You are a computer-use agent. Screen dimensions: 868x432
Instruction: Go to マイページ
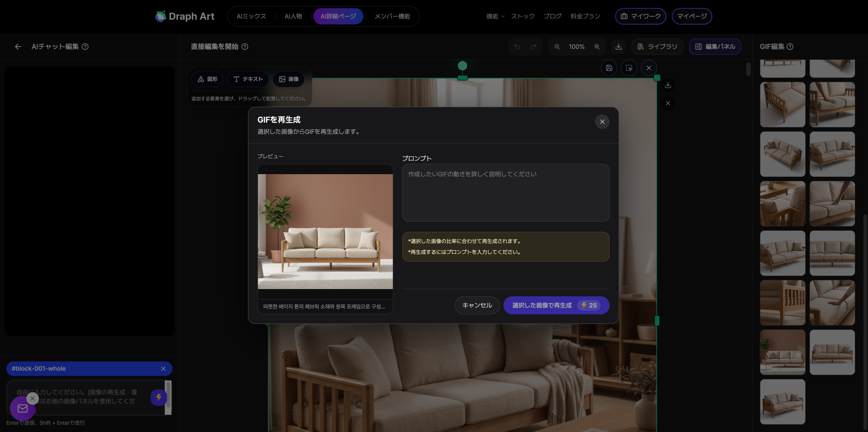click(x=692, y=16)
